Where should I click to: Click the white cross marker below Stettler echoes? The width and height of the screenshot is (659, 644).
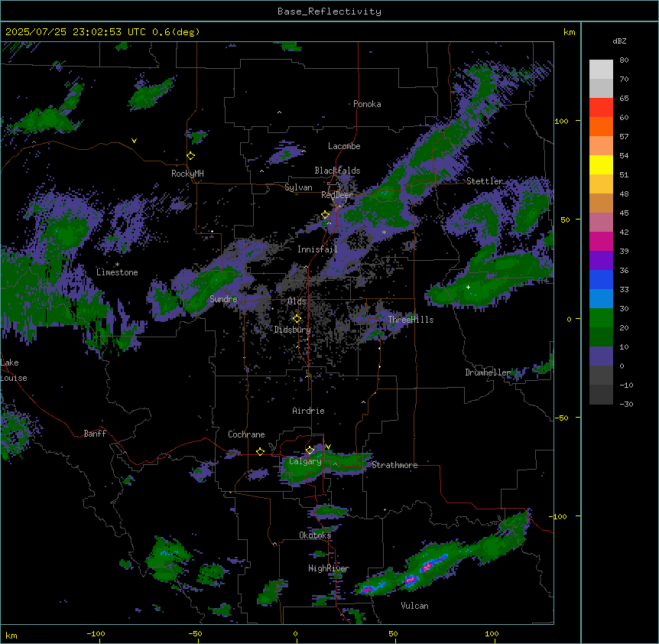click(468, 287)
